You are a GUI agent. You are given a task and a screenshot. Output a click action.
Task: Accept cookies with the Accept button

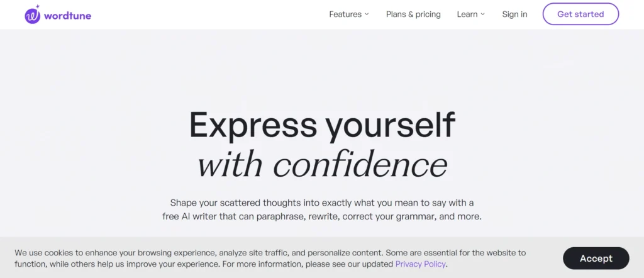tap(596, 259)
